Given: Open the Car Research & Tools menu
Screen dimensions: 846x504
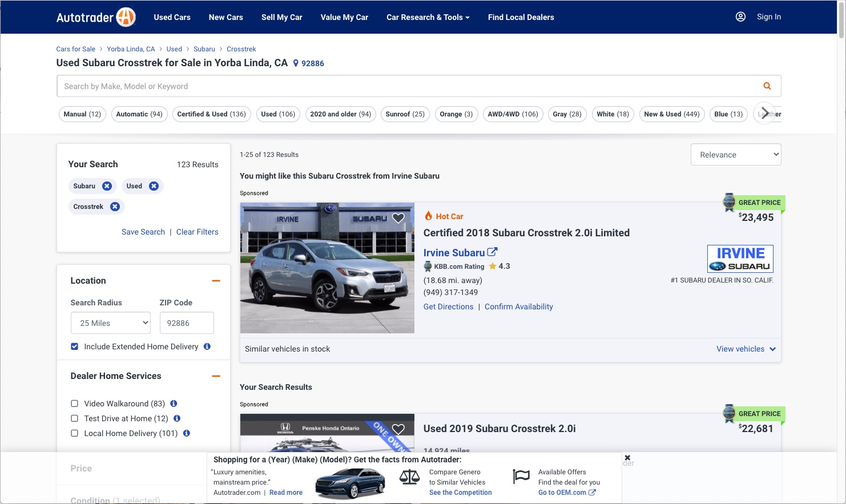Looking at the screenshot, I should 428,17.
